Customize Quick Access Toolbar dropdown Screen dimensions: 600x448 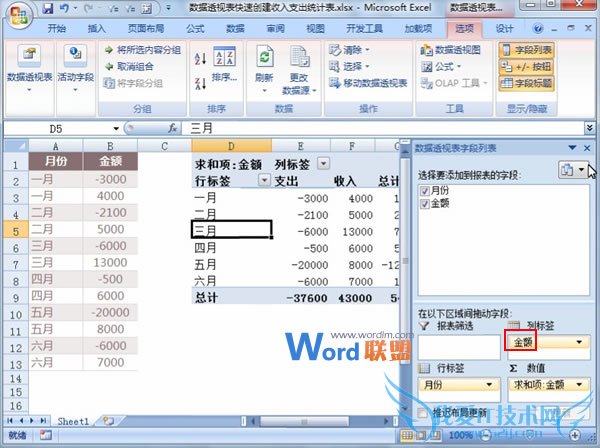[x=168, y=8]
